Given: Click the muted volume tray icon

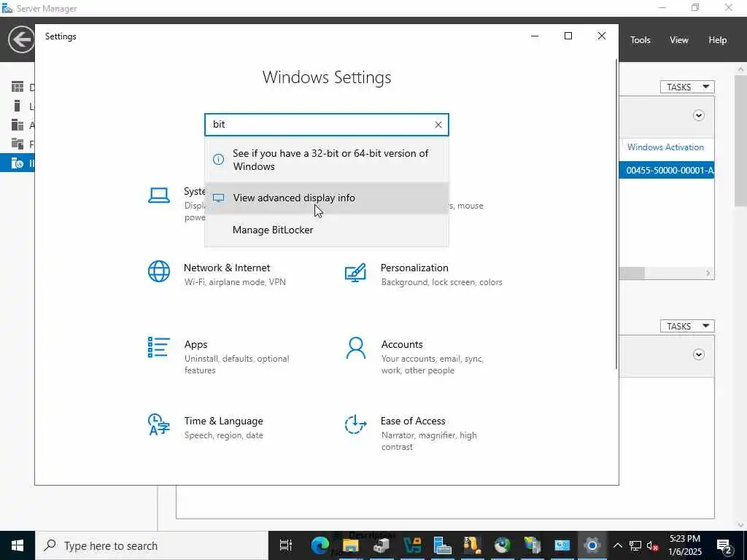Looking at the screenshot, I should tap(653, 545).
